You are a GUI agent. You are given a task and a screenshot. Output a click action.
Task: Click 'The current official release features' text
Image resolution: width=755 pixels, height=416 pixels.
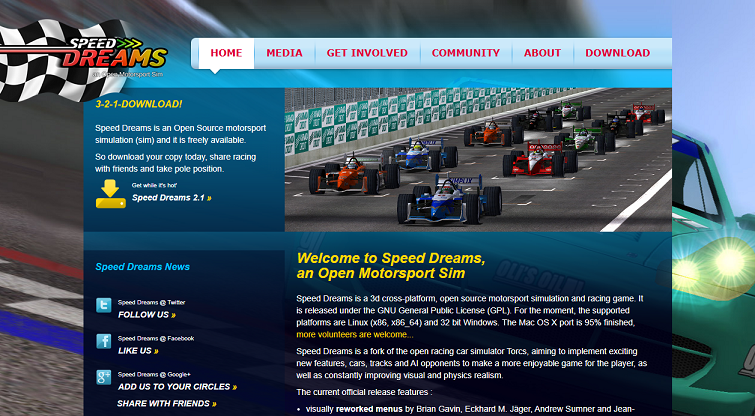[364, 392]
